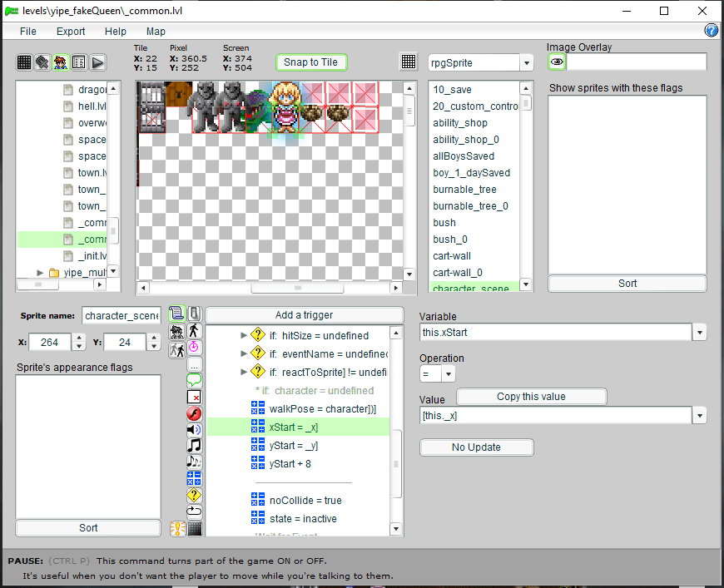Toggle the grid icon beside rpgSprite dropdown
724x588 pixels.
(x=409, y=62)
